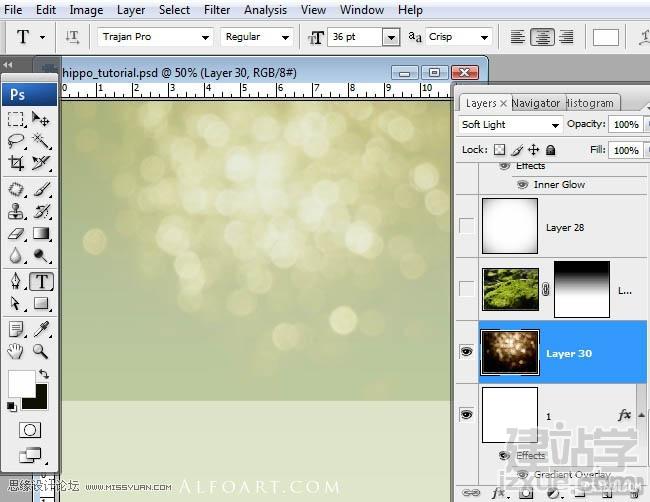Open the Filter menu
This screenshot has width=650, height=502.
coord(217,10)
